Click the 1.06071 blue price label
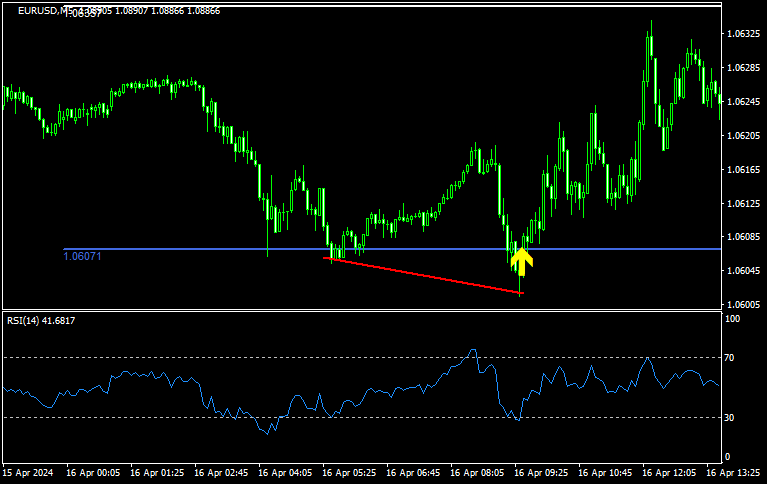Screen dimensions: 767x484 pyautogui.click(x=82, y=257)
